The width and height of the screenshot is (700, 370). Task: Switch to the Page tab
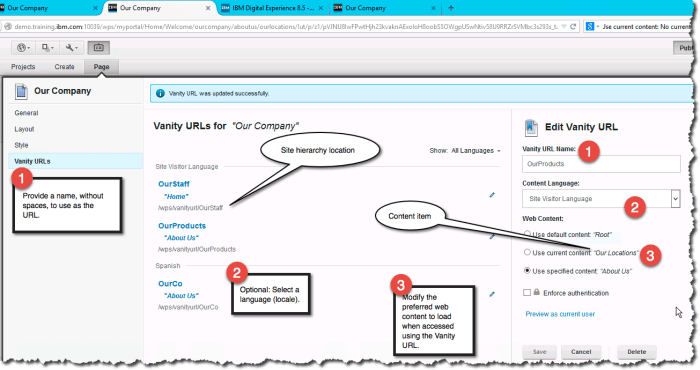pos(101,67)
